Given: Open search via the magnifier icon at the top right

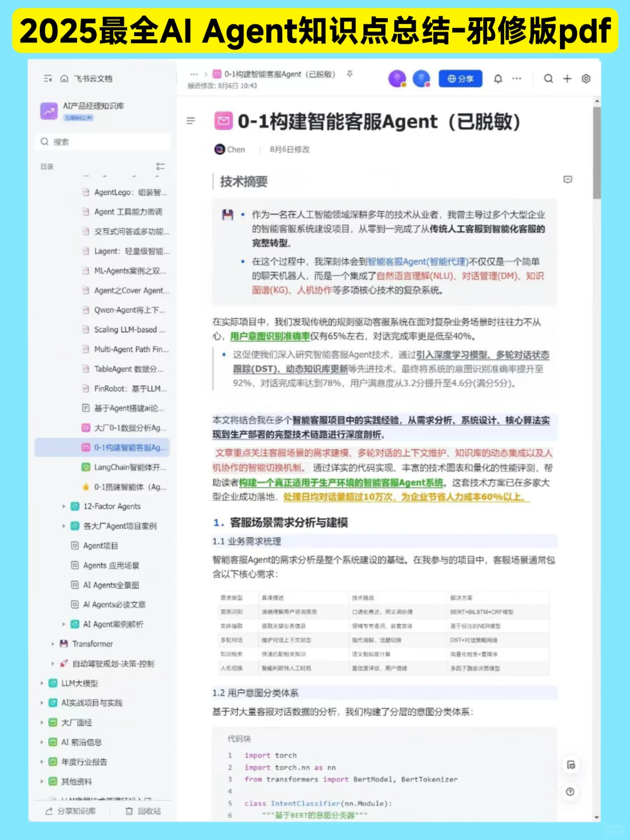Looking at the screenshot, I should pos(548,78).
